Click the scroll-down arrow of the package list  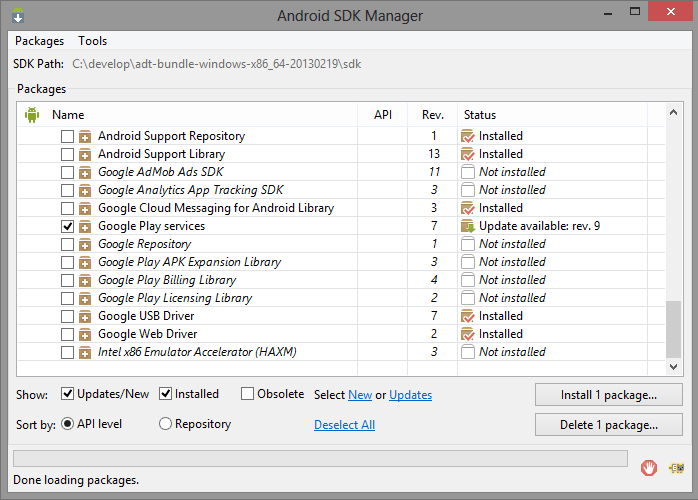click(674, 366)
